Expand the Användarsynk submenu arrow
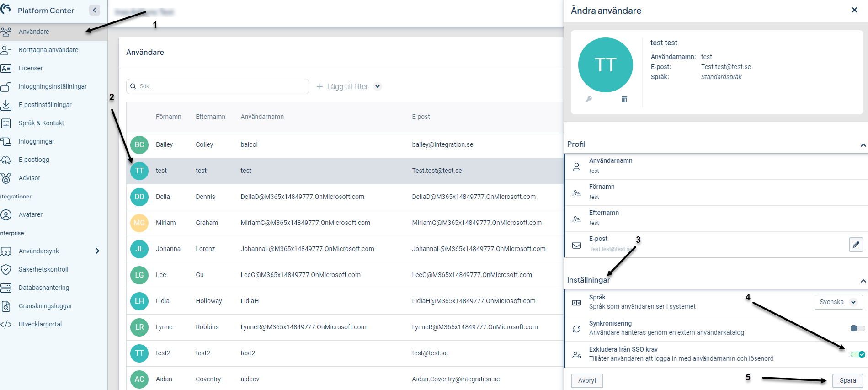The height and width of the screenshot is (390, 868). coord(97,251)
